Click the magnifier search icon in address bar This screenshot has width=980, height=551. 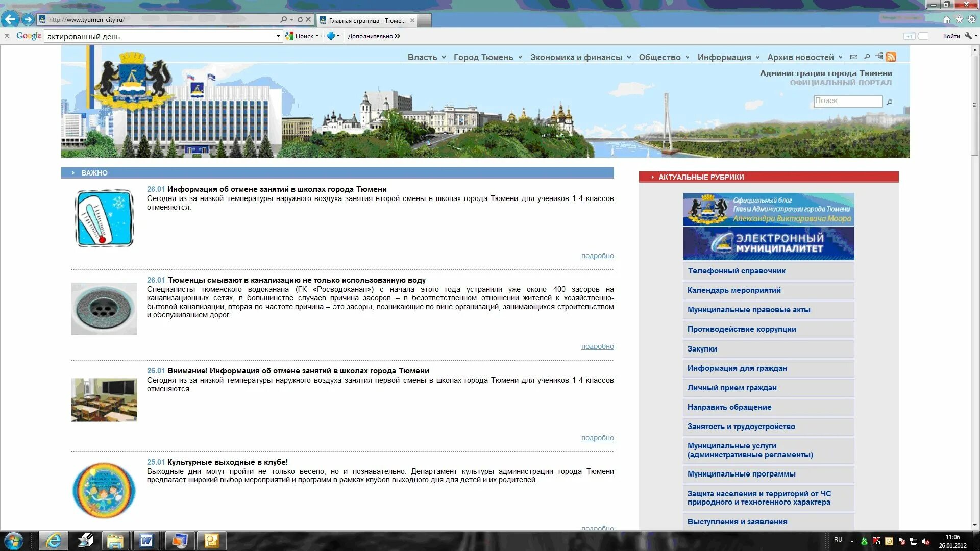click(x=283, y=19)
